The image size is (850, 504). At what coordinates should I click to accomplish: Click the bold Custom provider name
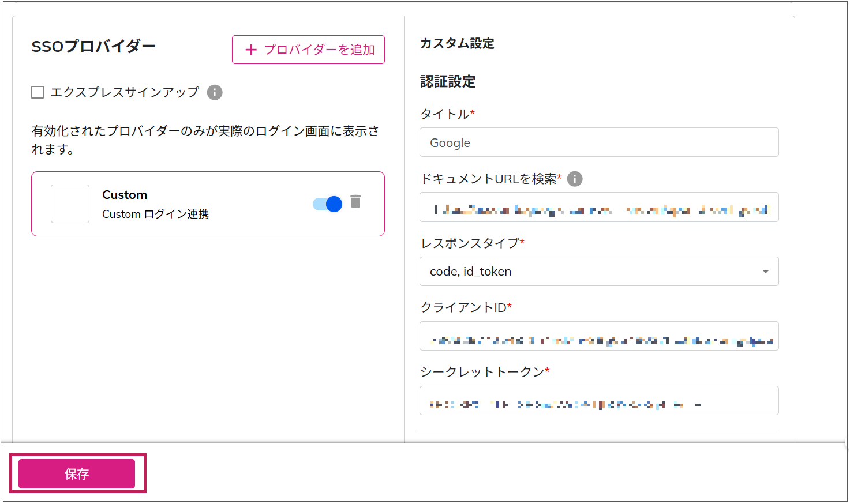coord(125,195)
